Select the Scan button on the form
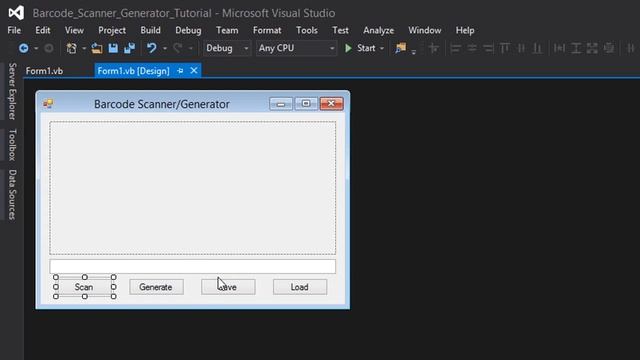The image size is (640, 360). tap(84, 287)
